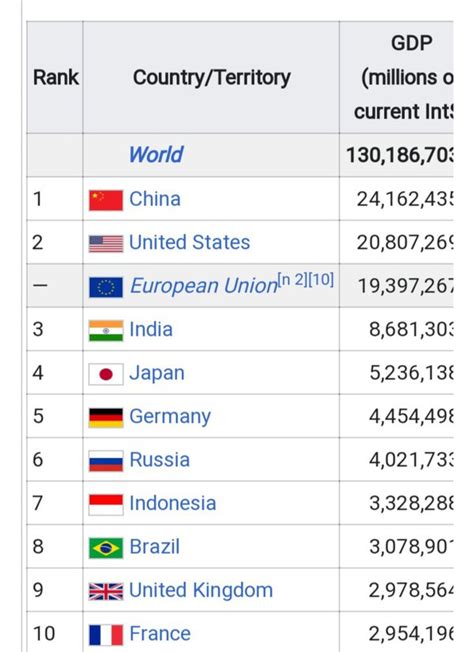Click the China flag icon

(106, 200)
